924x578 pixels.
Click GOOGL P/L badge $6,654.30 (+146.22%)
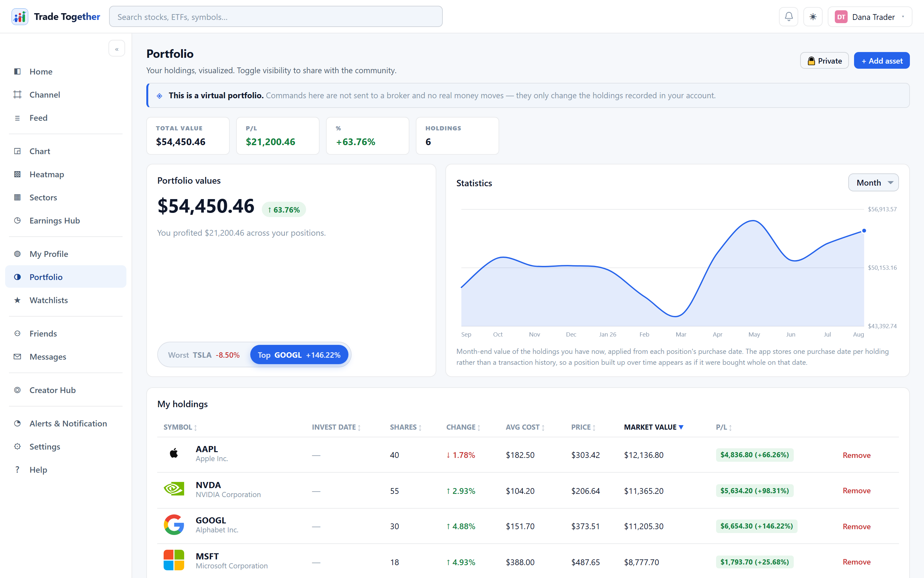point(757,526)
